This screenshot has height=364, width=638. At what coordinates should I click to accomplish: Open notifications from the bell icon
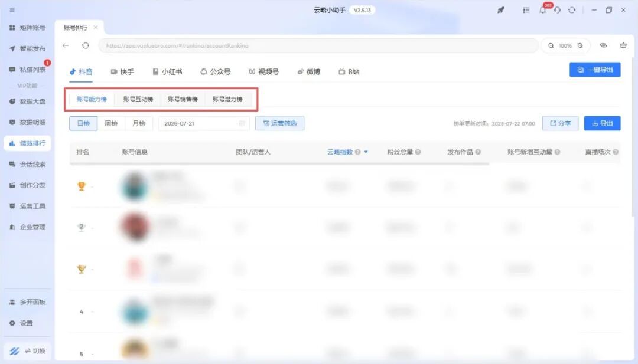point(542,10)
